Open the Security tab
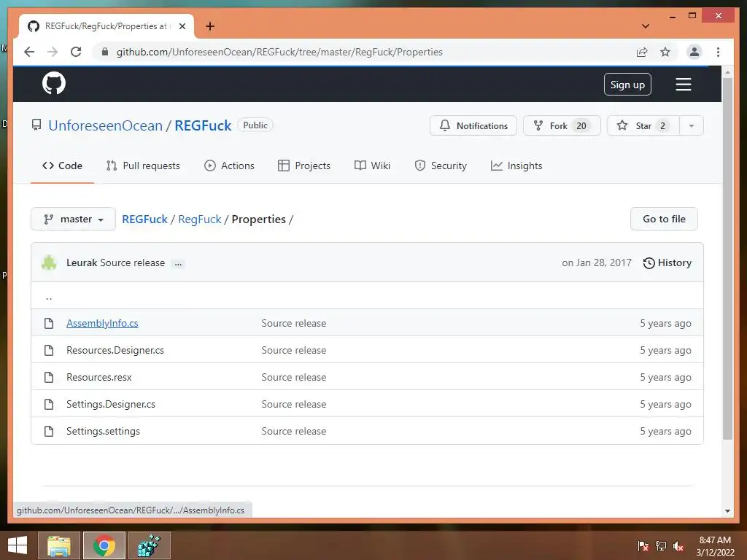747x560 pixels. pyautogui.click(x=441, y=166)
